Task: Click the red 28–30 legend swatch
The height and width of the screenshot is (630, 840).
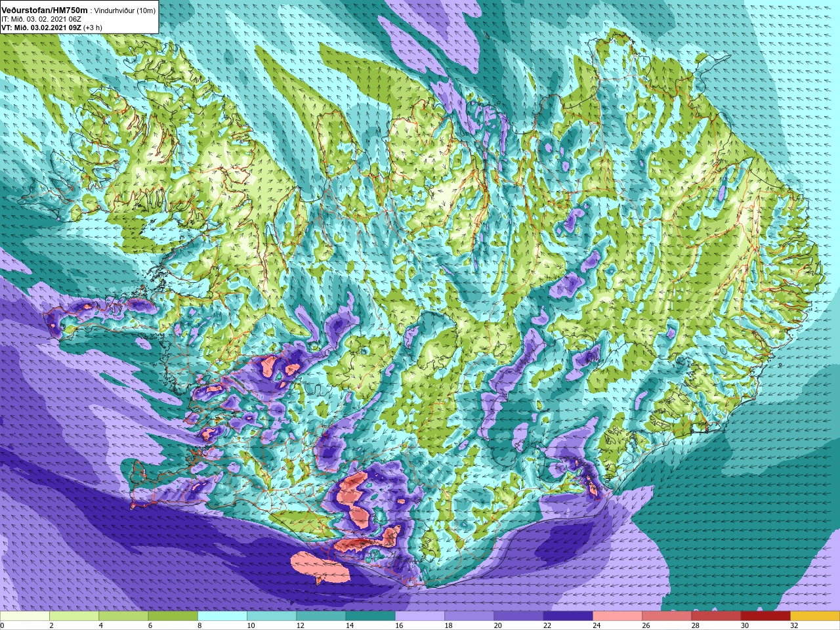Action: click(x=716, y=616)
